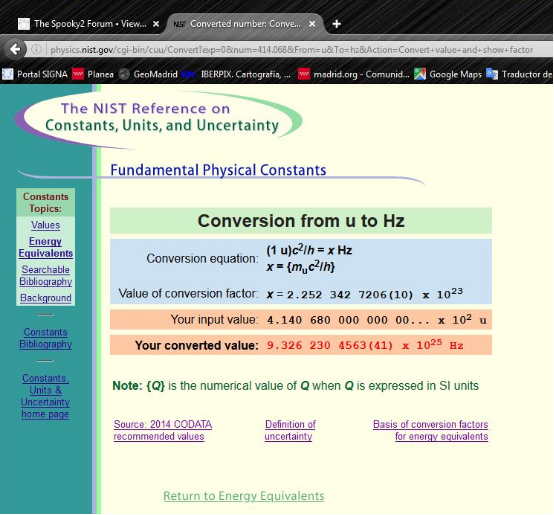Switch to The Spooky2 Forum tab
The image size is (554, 515).
click(x=88, y=24)
